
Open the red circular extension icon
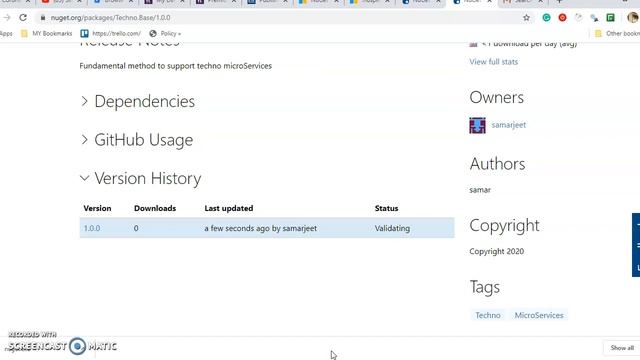[562, 18]
